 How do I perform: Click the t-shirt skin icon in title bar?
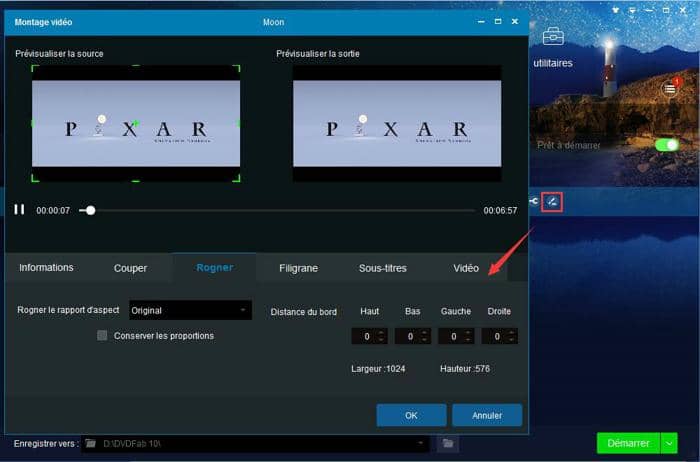pyautogui.click(x=616, y=10)
